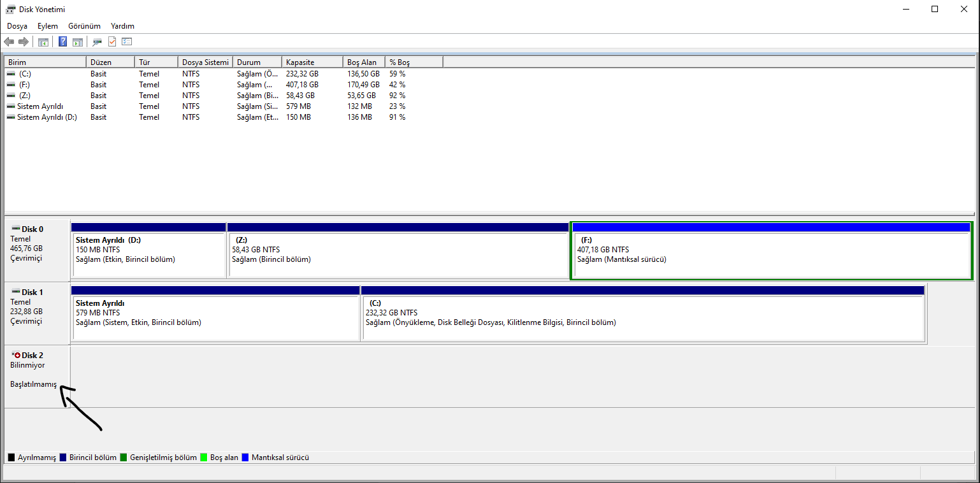Click the Başlatılmamış status text of Disk 2

click(x=33, y=385)
